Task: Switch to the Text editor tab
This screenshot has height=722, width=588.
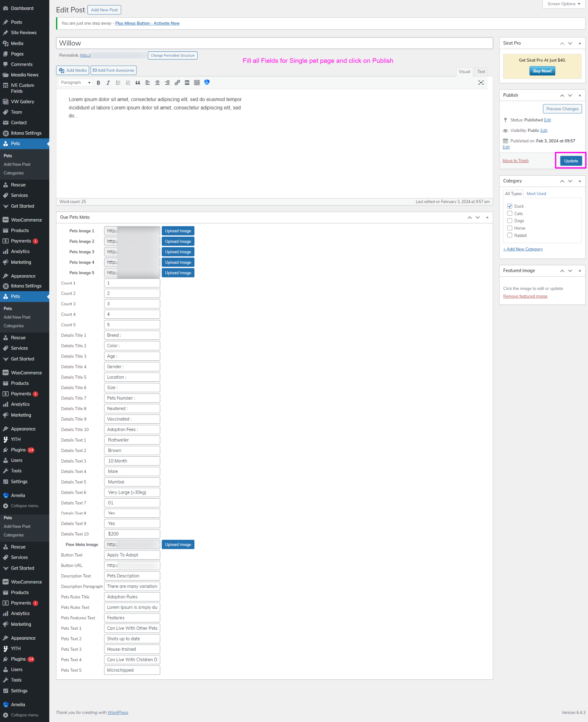Action: click(481, 72)
